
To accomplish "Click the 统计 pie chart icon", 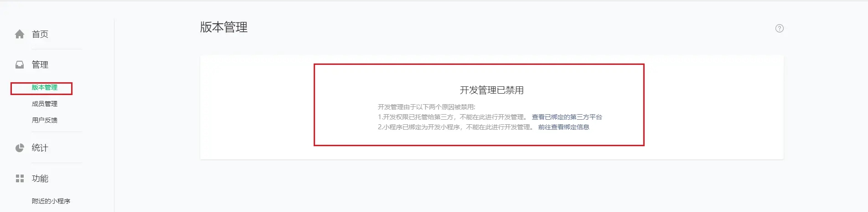I will tap(20, 148).
